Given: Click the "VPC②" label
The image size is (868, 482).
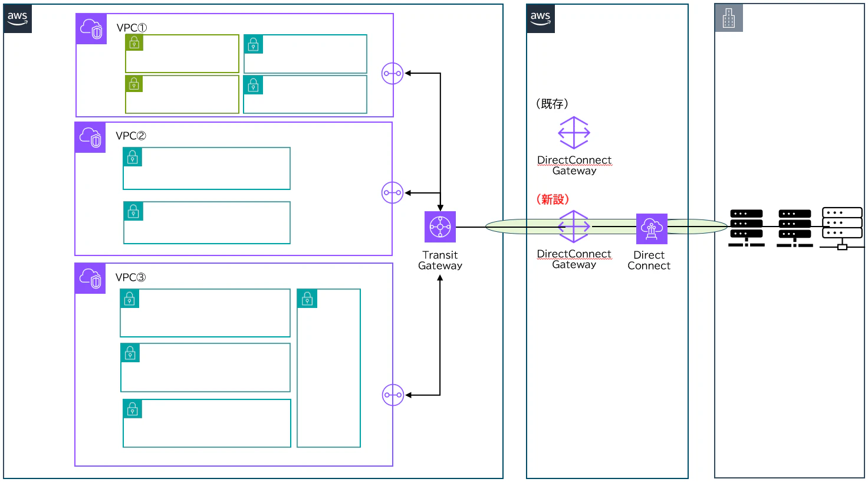Looking at the screenshot, I should [131, 136].
